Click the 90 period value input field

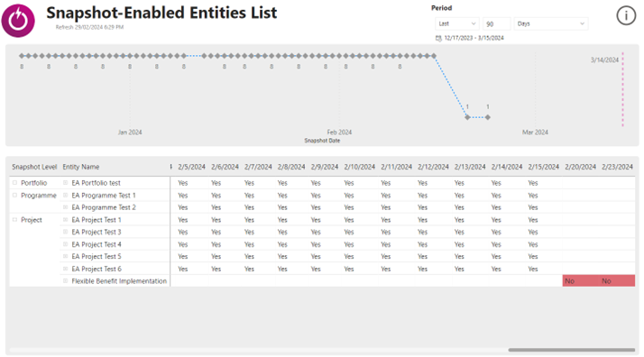[x=497, y=23]
